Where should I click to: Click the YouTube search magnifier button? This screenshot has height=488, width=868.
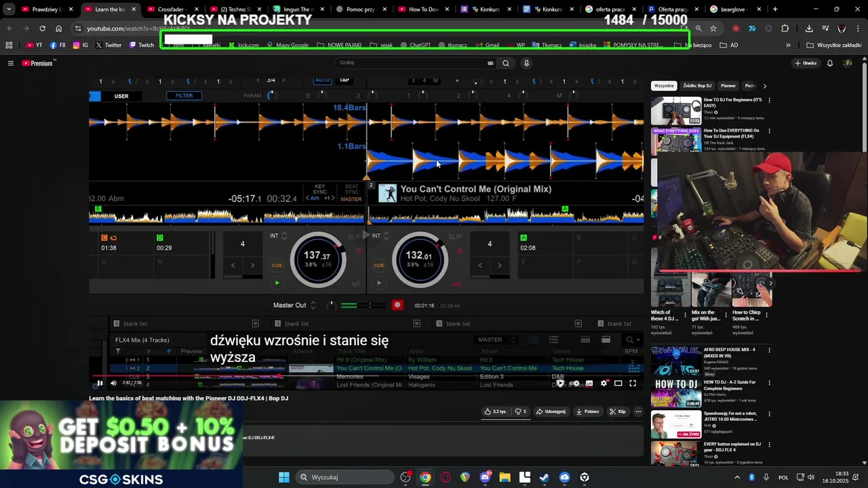(x=506, y=63)
